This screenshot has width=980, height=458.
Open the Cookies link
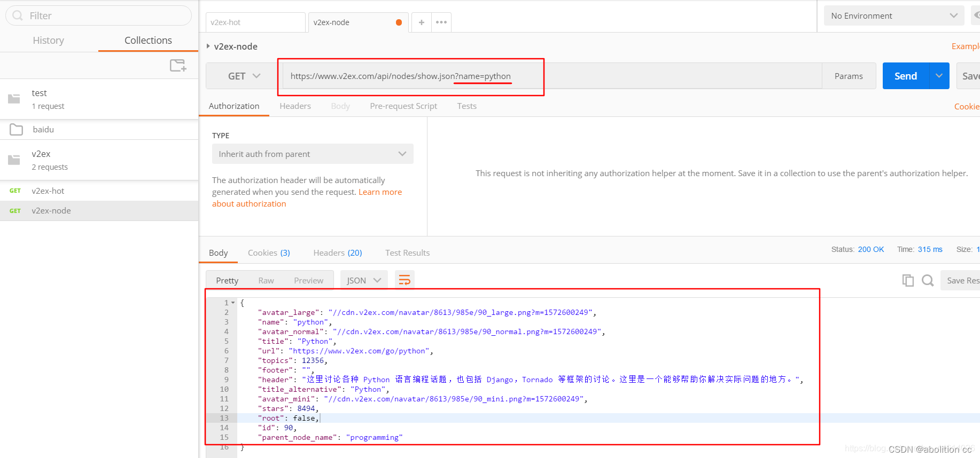(967, 106)
